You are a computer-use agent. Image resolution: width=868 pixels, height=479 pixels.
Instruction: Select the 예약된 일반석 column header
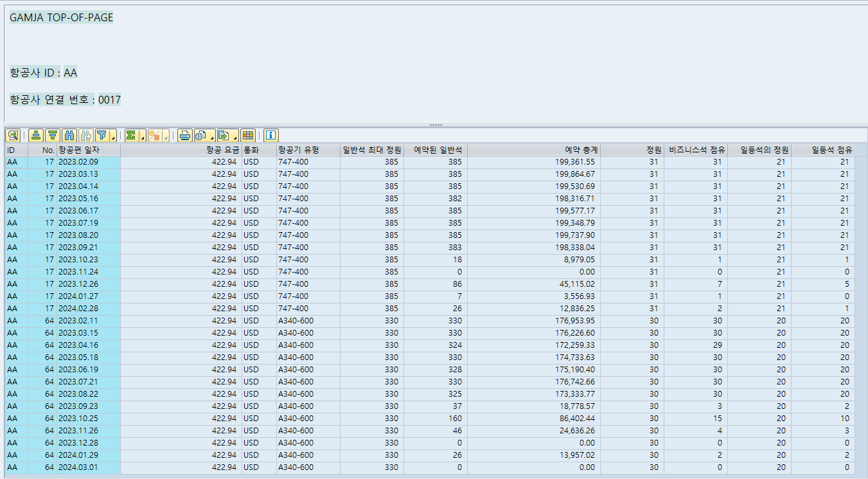pos(436,150)
